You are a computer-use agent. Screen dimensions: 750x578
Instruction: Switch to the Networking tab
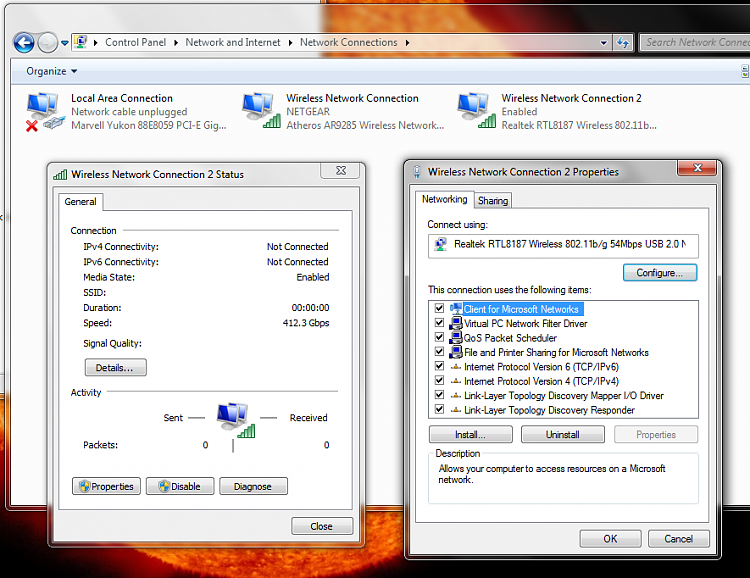coord(444,199)
